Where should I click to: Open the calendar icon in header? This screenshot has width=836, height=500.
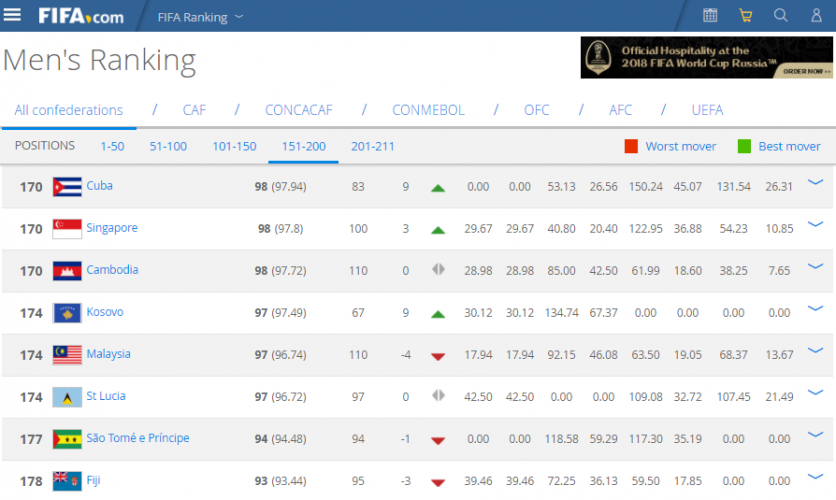coord(710,15)
